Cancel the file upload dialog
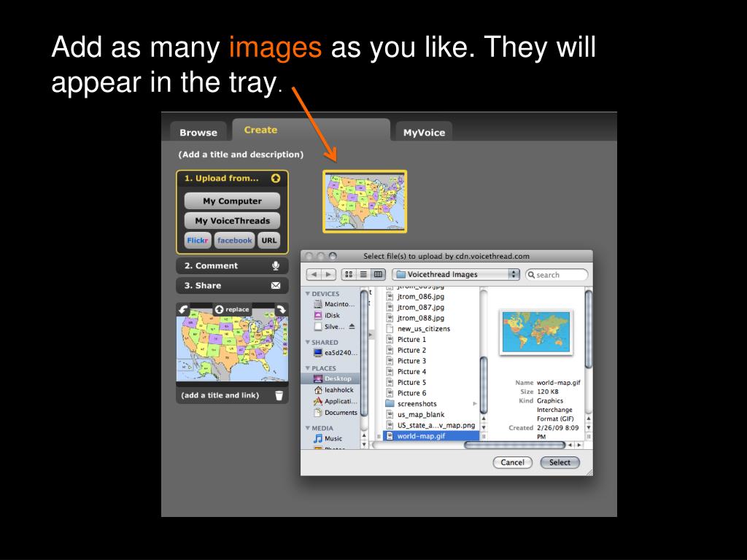This screenshot has height=560, width=747. (x=513, y=462)
